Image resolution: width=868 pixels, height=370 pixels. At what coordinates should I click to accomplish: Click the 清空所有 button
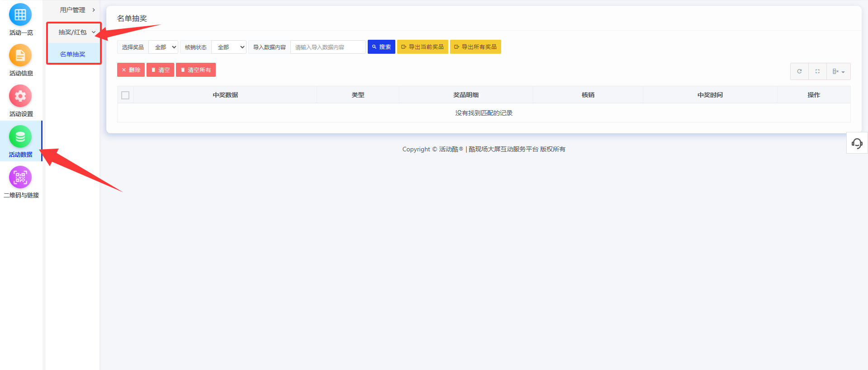[x=196, y=70]
